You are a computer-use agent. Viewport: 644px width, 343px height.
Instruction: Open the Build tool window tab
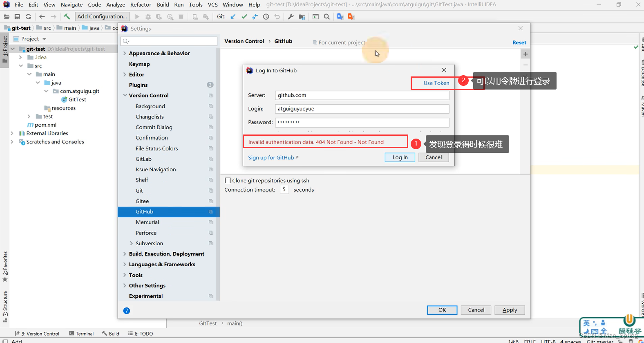(110, 334)
